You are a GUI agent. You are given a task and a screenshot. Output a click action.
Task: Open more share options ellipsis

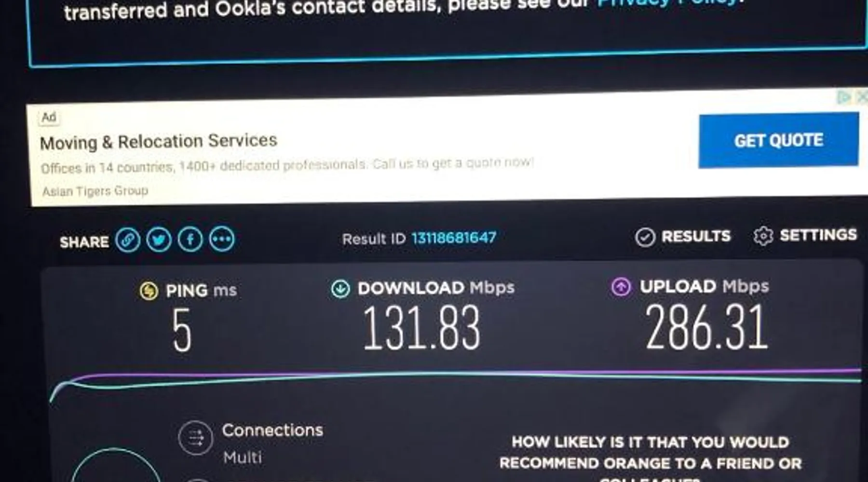pos(222,239)
